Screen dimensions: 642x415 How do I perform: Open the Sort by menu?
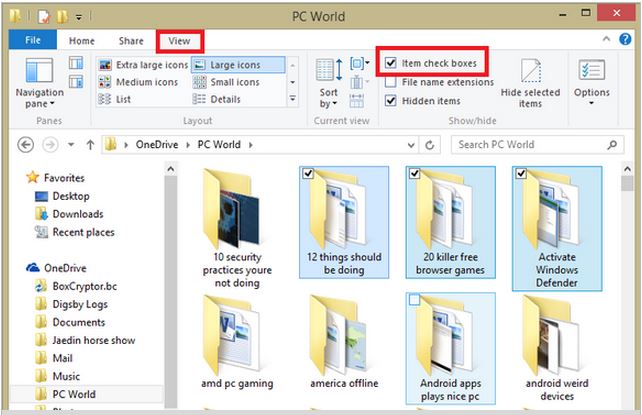tap(329, 84)
